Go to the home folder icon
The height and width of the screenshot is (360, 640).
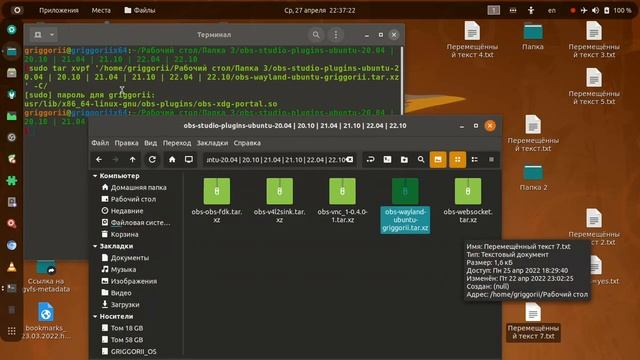point(172,160)
